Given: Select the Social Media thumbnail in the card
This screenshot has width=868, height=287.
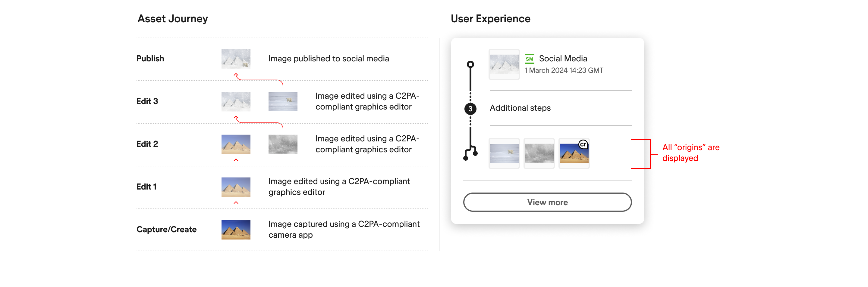Looking at the screenshot, I should (504, 64).
